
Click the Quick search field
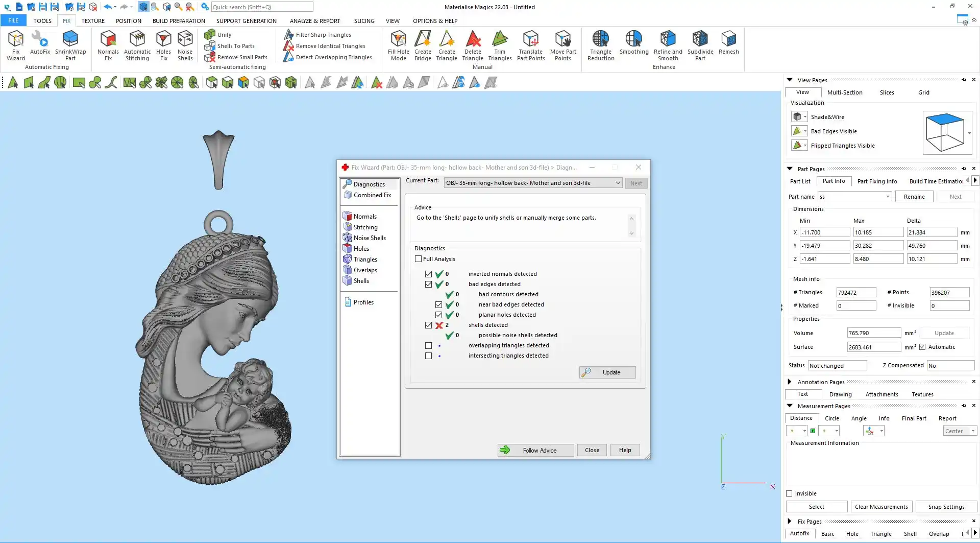tap(262, 7)
